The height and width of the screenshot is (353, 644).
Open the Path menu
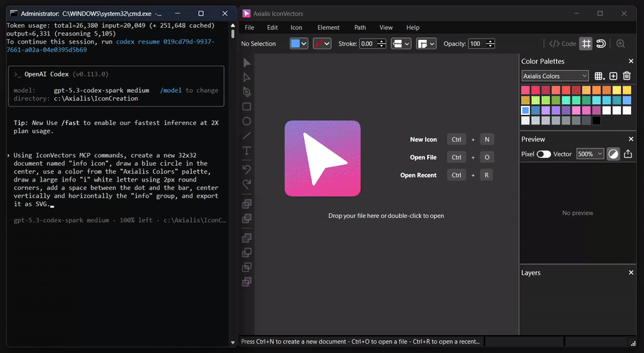(360, 27)
